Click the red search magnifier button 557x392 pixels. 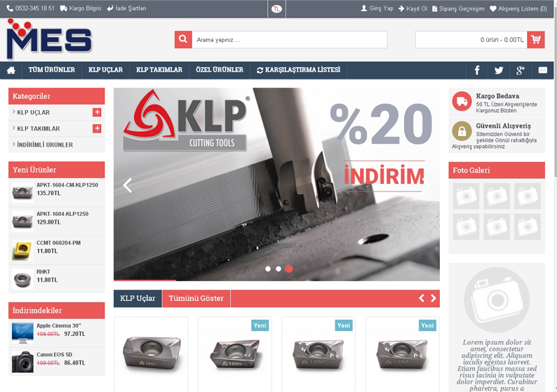point(183,39)
